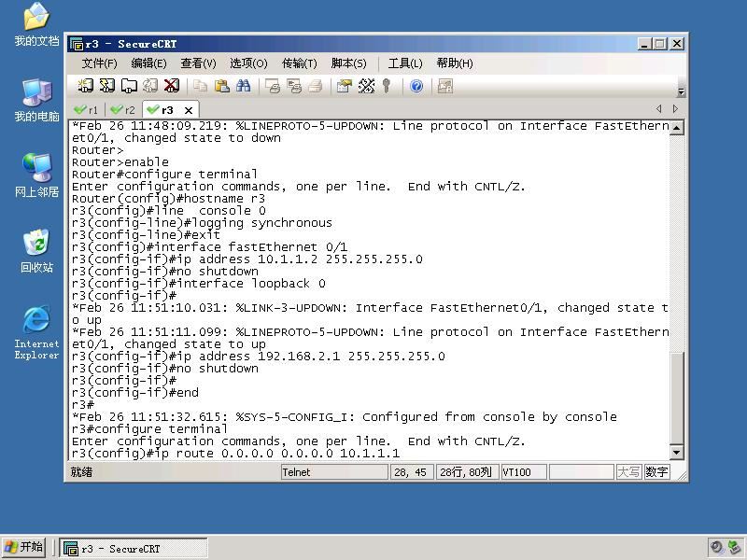
Task: Click the 大写 Caps Lock indicator
Action: pos(628,472)
